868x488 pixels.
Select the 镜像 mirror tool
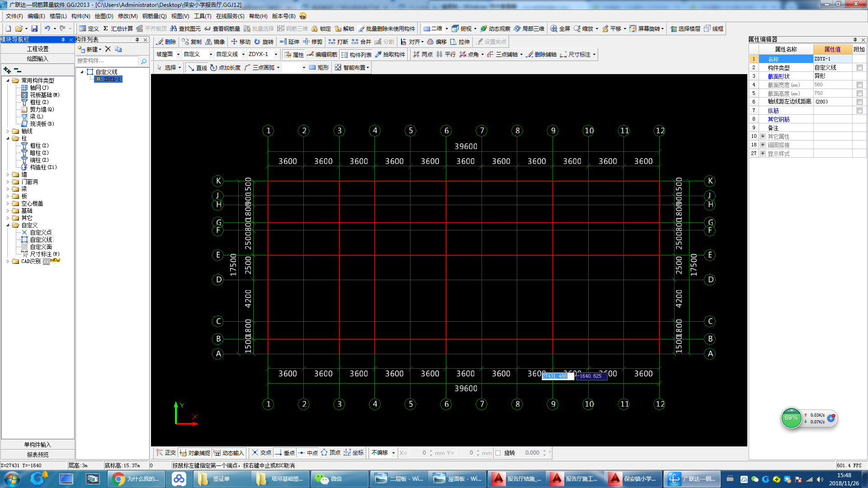pos(215,42)
